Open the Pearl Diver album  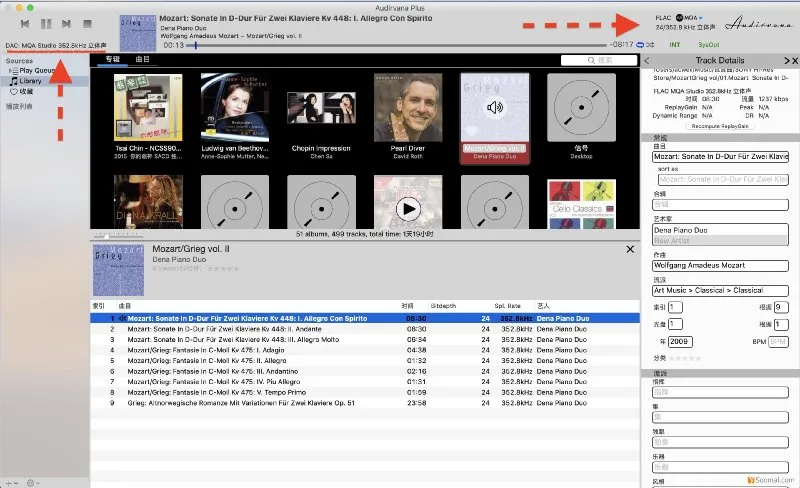(x=408, y=107)
